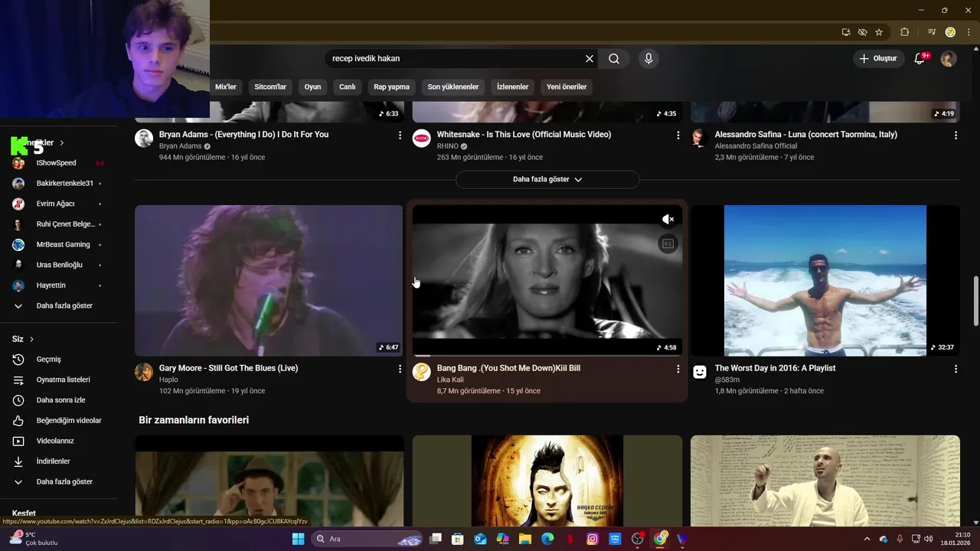This screenshot has width=980, height=551.
Task: Select the Sitcom'lar filter chip
Action: (x=270, y=86)
